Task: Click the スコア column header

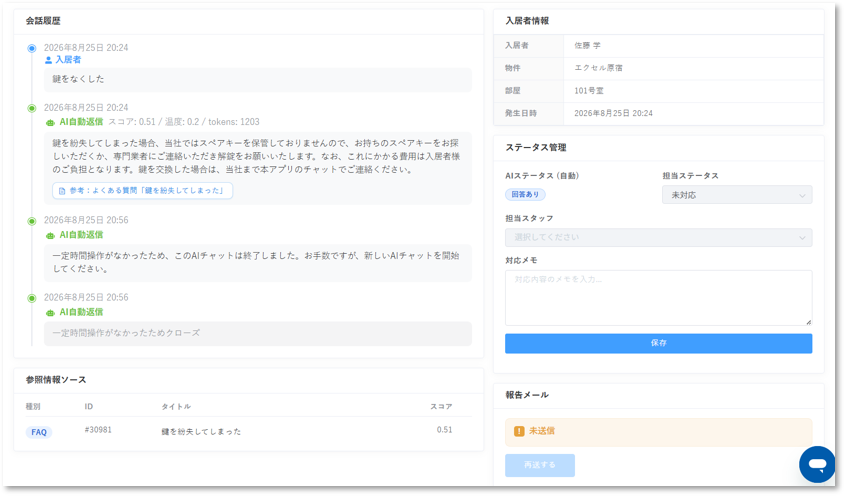Action: [x=441, y=407]
